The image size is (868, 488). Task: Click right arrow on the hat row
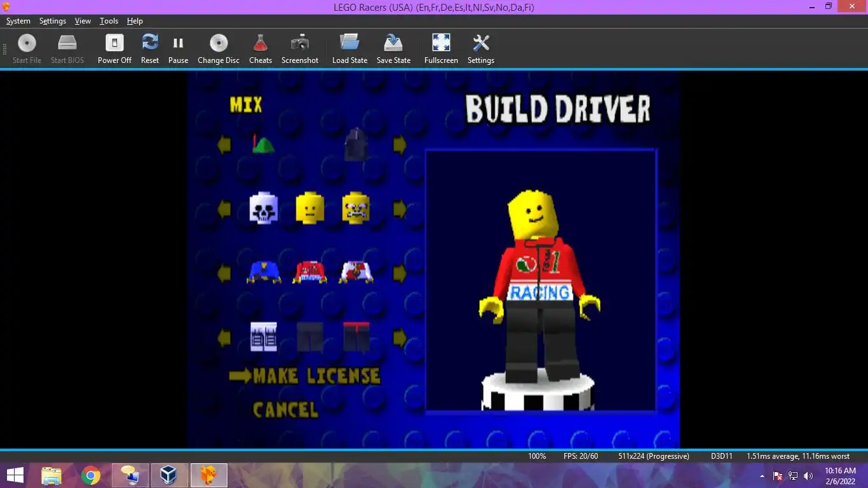coord(400,145)
